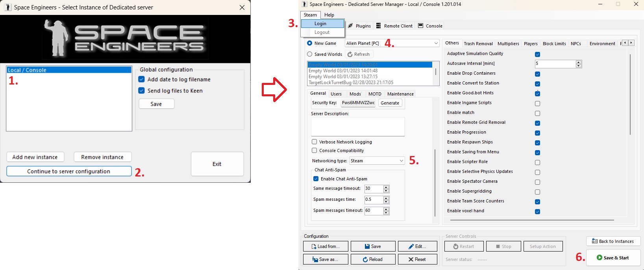This screenshot has width=644, height=270.
Task: Refresh the saved worlds list
Action: pyautogui.click(x=359, y=54)
